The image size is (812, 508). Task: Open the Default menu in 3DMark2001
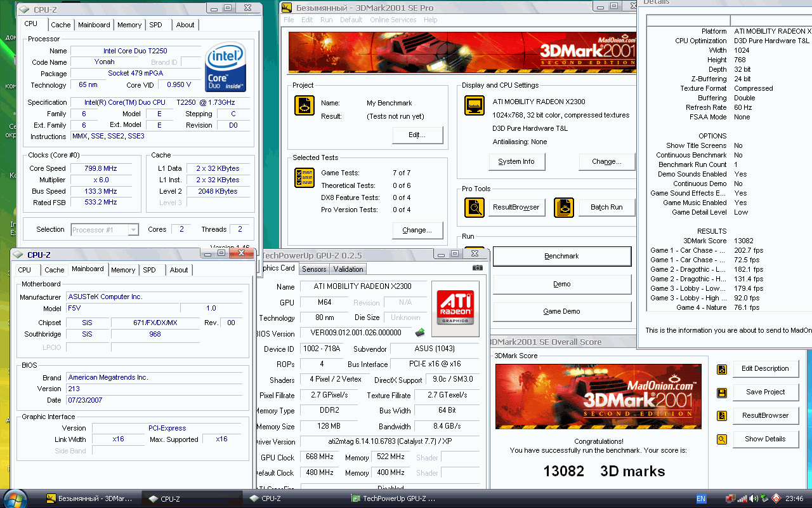(x=351, y=20)
